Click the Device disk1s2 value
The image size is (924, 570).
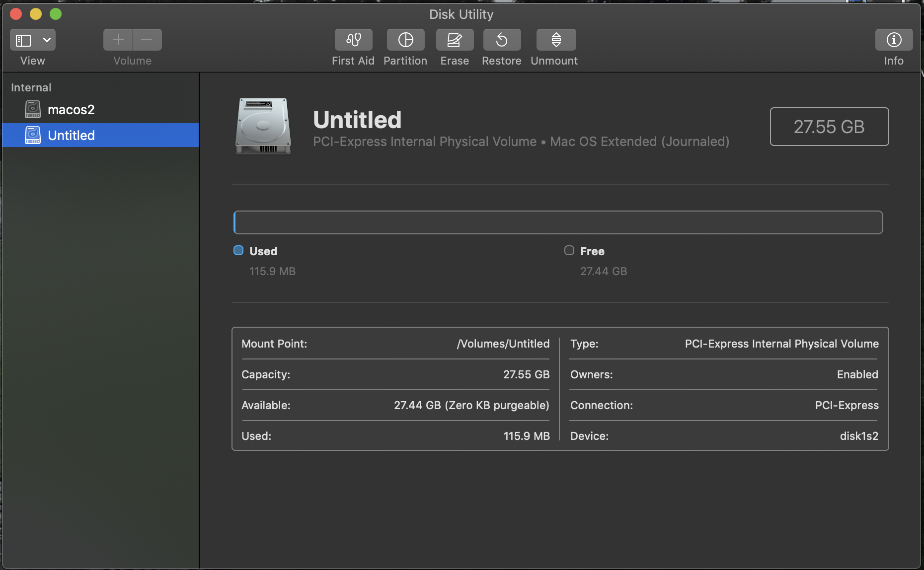859,436
